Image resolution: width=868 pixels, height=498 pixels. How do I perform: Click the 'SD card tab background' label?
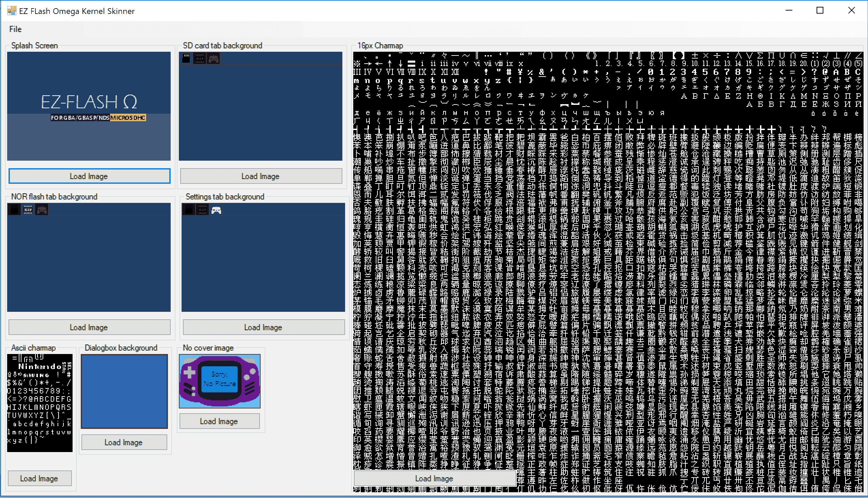[222, 46]
